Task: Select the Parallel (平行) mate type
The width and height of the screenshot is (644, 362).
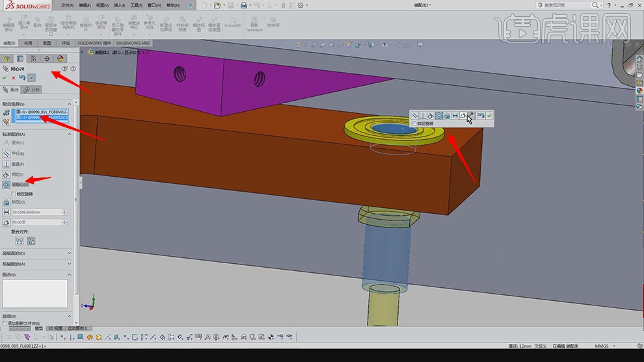Action: pos(7,153)
